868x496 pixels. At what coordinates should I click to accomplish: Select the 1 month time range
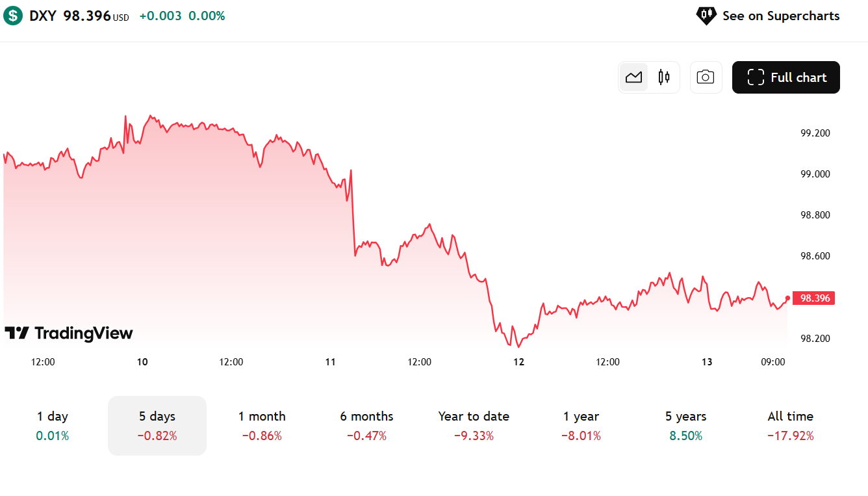click(x=262, y=425)
